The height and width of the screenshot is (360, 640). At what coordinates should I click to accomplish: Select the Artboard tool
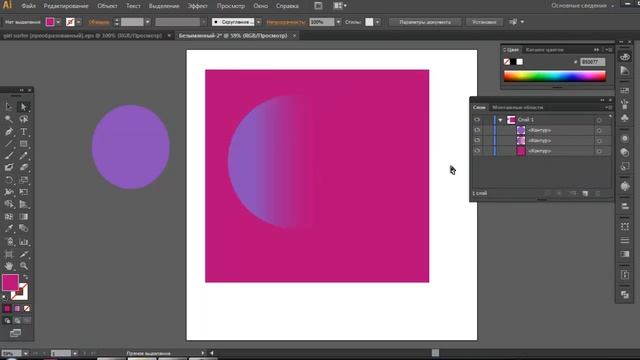(9, 254)
